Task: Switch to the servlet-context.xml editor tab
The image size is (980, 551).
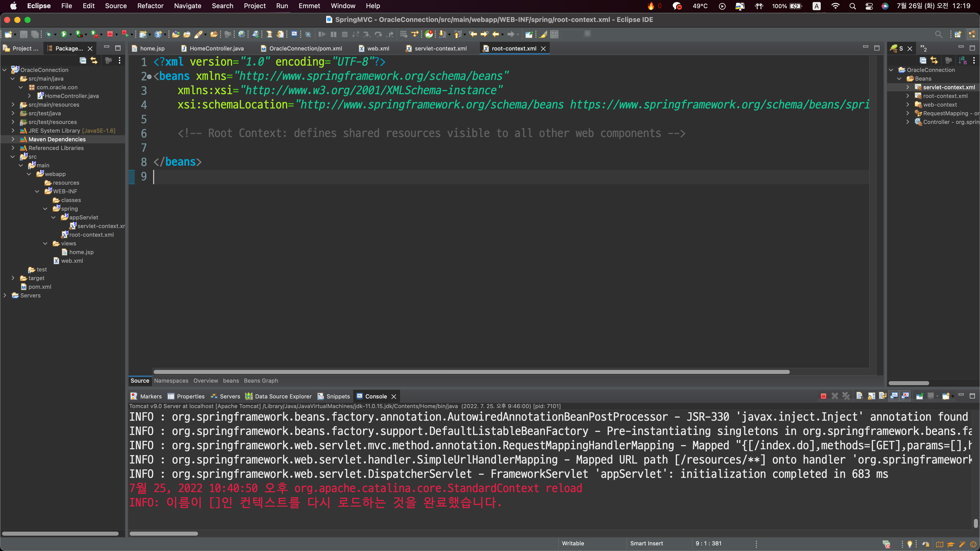Action: 440,48
